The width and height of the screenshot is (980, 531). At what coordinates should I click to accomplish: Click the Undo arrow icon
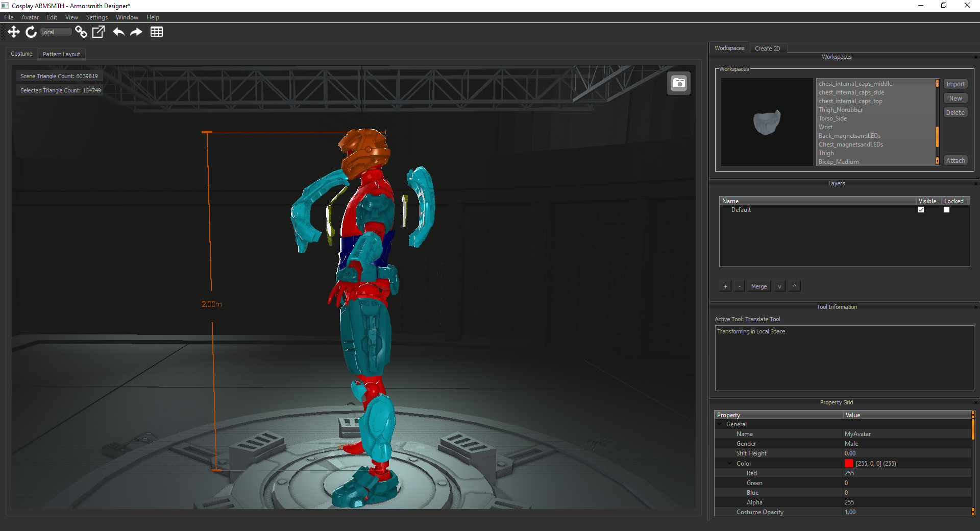coord(118,32)
